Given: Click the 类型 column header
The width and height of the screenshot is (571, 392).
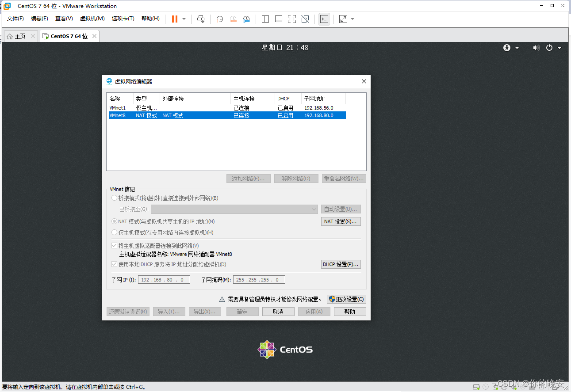Looking at the screenshot, I should (146, 99).
